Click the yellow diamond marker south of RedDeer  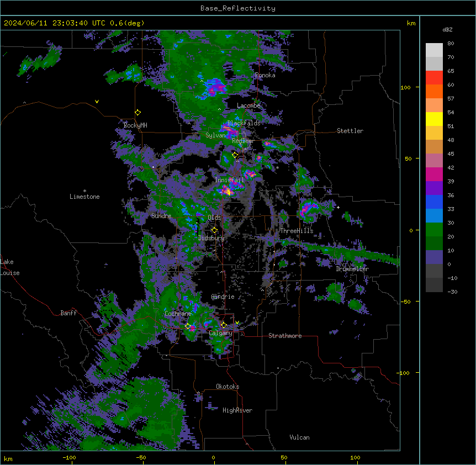(x=235, y=155)
